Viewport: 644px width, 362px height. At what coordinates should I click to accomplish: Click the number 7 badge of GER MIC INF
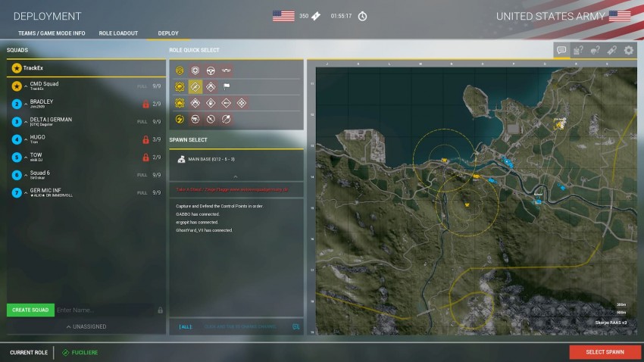17,192
